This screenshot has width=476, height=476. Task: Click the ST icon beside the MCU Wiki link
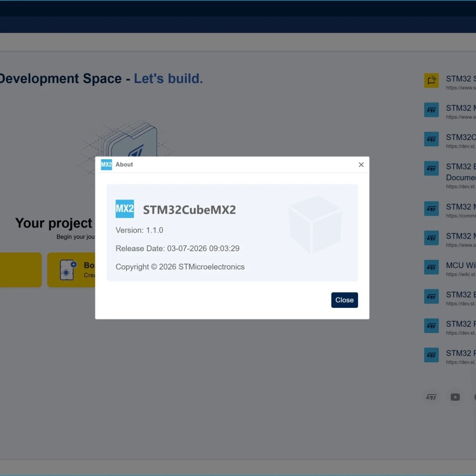click(x=431, y=267)
